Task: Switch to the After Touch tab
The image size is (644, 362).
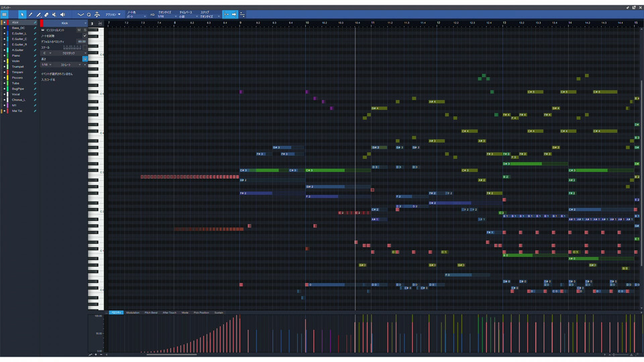Action: [x=169, y=313]
